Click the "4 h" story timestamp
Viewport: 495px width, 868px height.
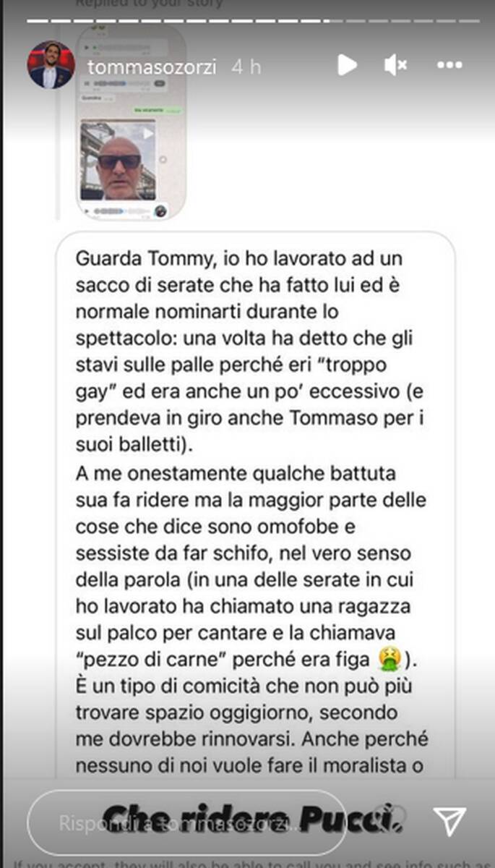click(x=246, y=66)
